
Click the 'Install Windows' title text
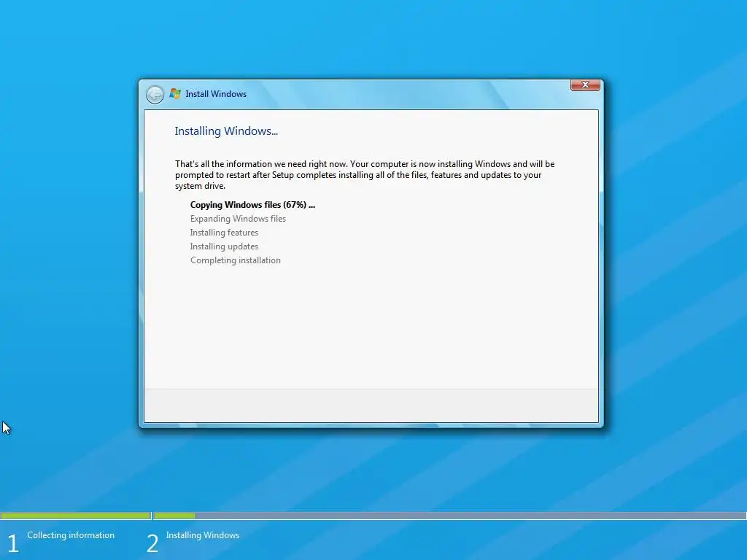[216, 94]
